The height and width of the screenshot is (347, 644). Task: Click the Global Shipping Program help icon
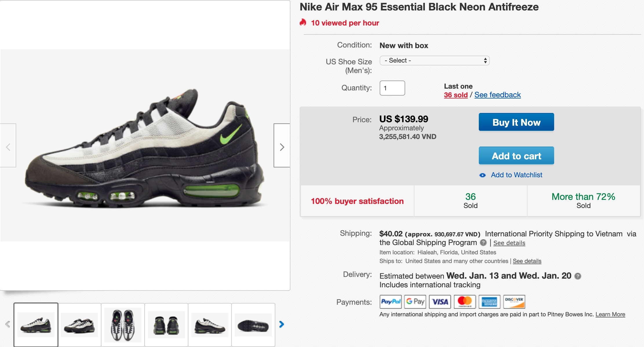pos(483,242)
